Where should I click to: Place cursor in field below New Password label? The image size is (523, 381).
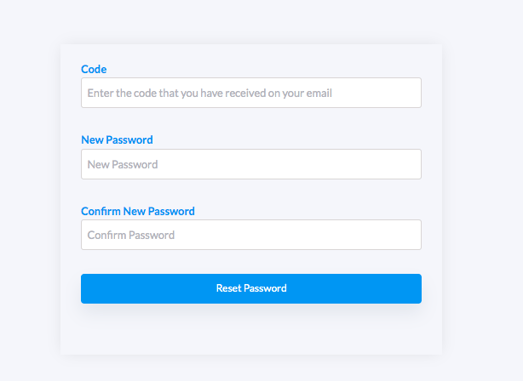click(251, 164)
